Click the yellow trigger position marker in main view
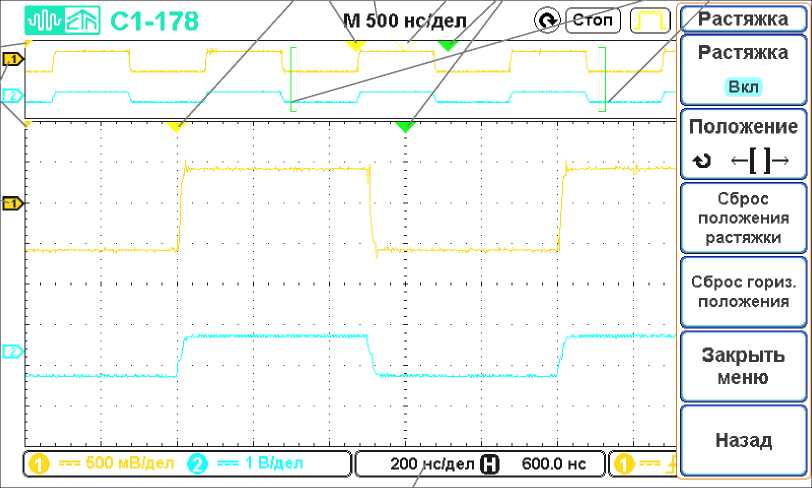This screenshot has height=488, width=812. [x=175, y=127]
